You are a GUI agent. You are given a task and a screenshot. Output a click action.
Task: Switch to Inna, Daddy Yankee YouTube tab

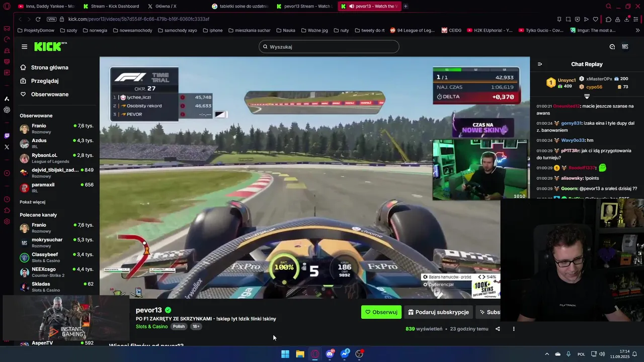[x=46, y=6]
